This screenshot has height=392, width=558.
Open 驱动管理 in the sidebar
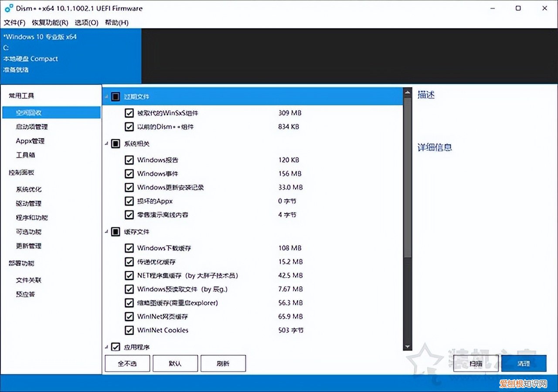point(29,203)
